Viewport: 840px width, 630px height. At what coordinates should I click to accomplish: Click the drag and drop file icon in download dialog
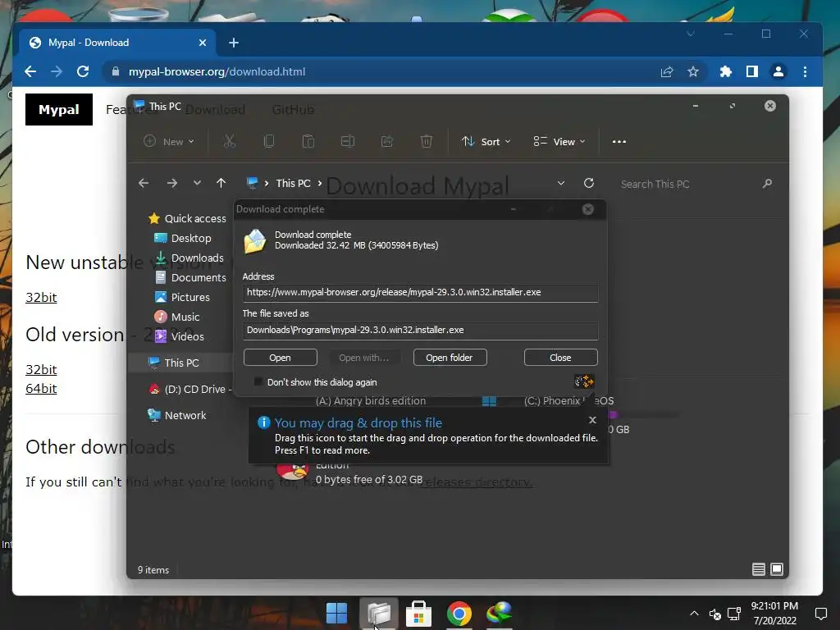[x=584, y=381]
